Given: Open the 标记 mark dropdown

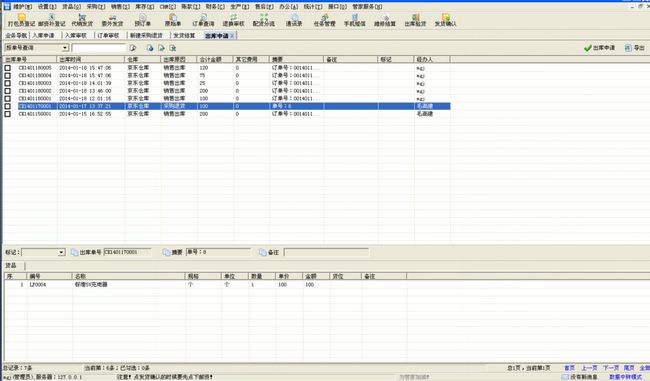Looking at the screenshot, I should [x=62, y=252].
